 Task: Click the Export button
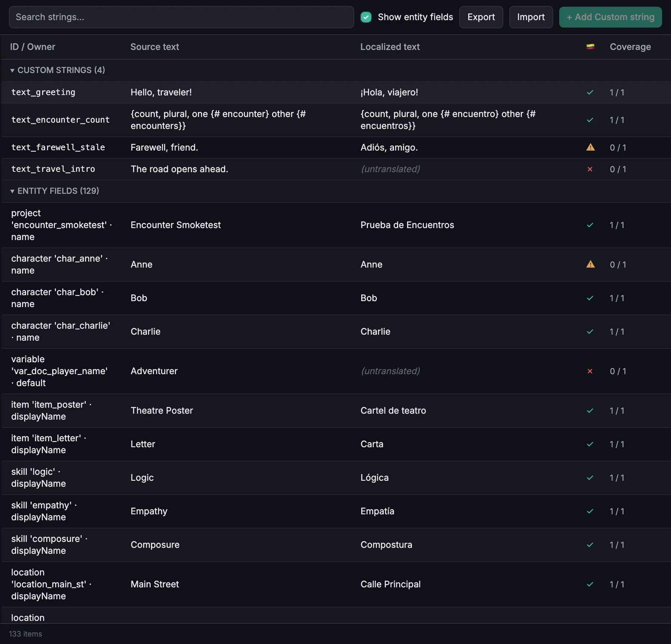481,17
